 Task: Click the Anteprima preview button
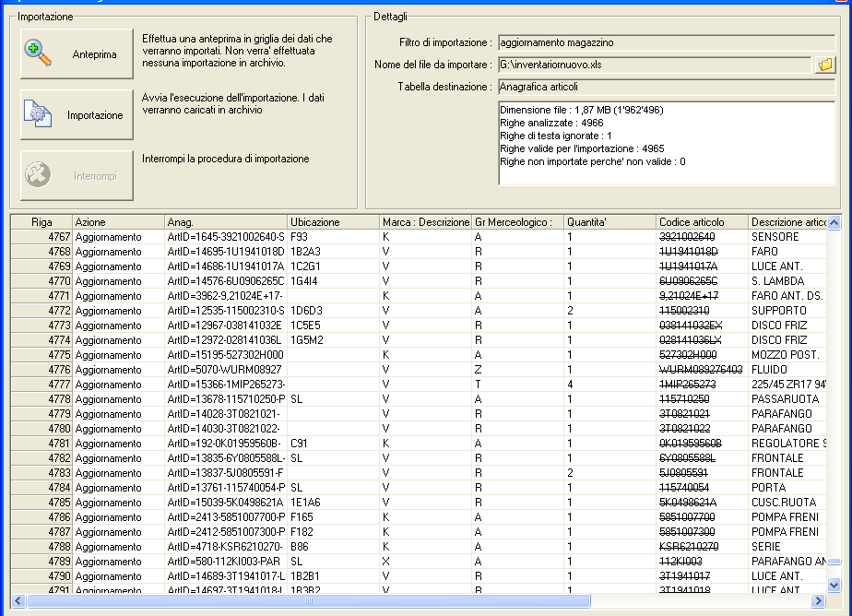click(77, 53)
